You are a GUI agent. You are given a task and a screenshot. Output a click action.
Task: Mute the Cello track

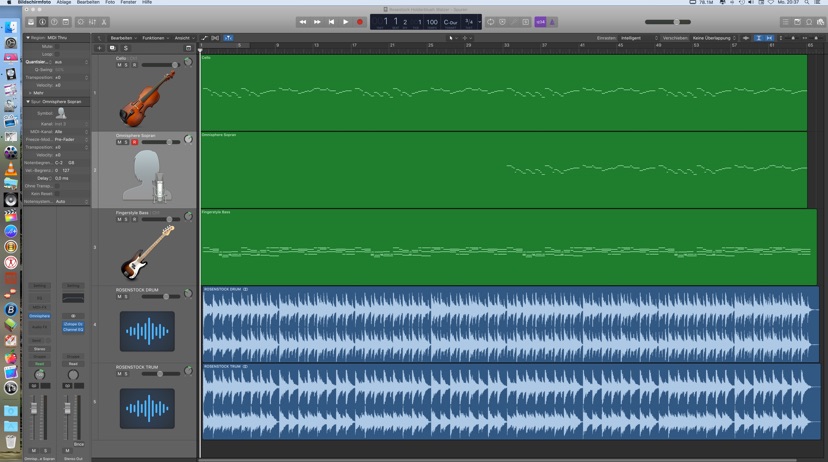119,65
